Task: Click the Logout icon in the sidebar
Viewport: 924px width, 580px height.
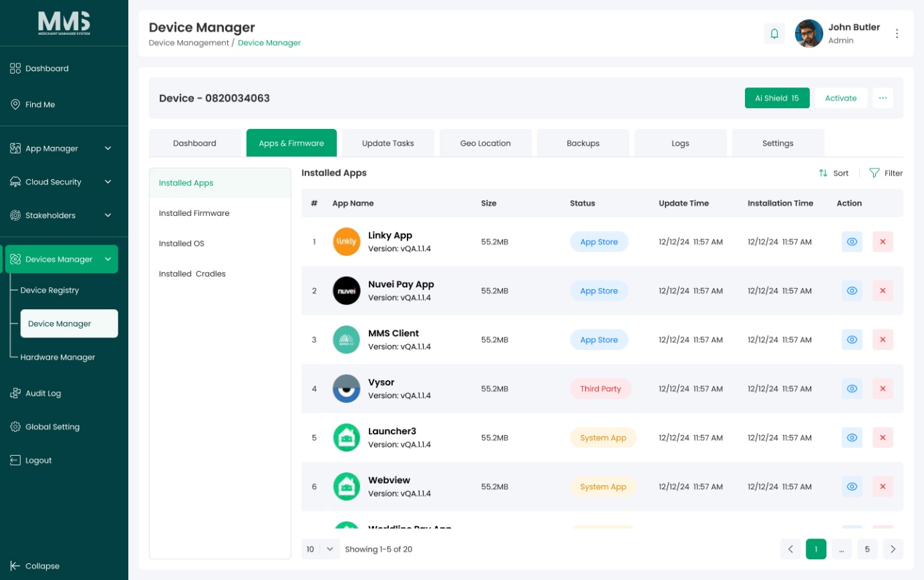Action: [x=15, y=460]
